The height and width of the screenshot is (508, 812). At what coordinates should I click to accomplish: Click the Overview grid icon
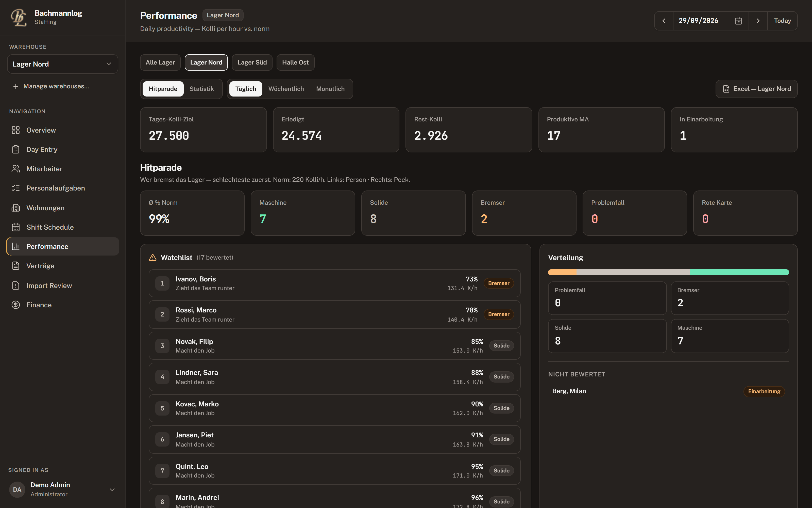click(x=16, y=130)
